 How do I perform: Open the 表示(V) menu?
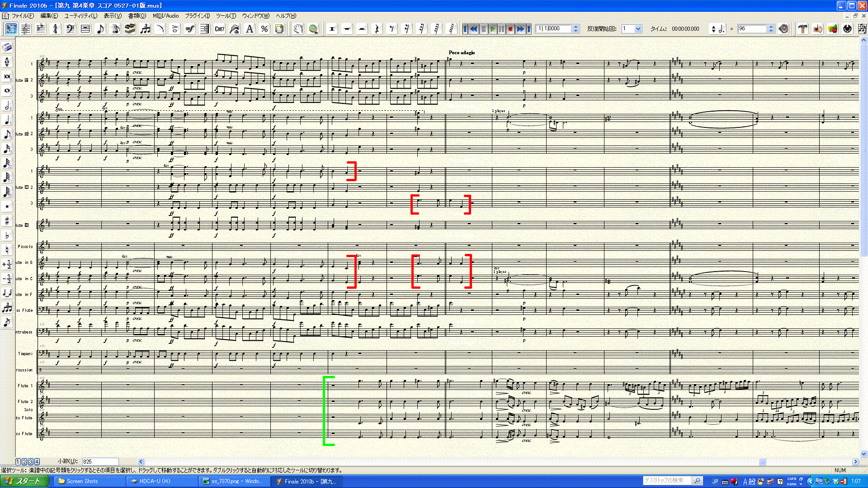113,16
